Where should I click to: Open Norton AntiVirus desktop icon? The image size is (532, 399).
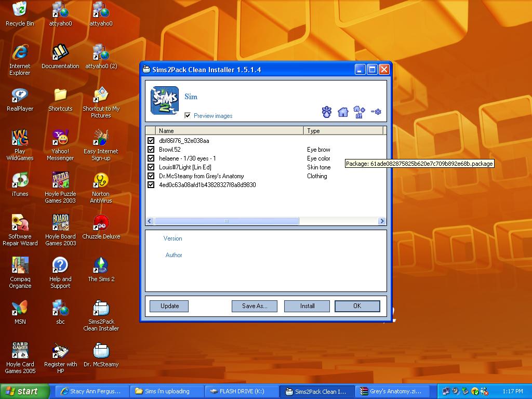(x=101, y=181)
